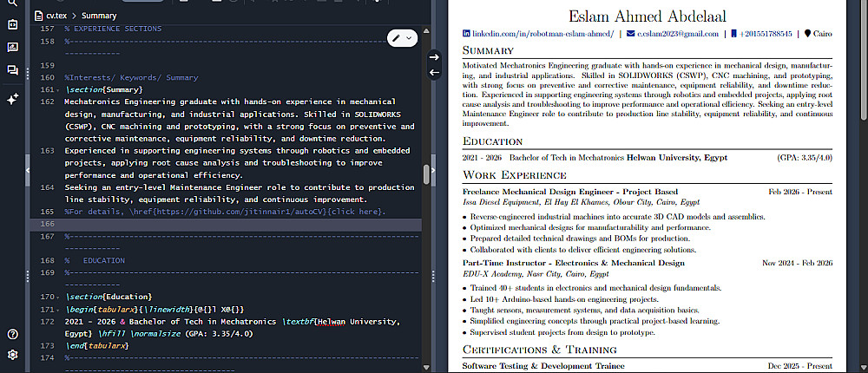Click cv.tex in the breadcrumb
This screenshot has height=373, width=868.
click(56, 16)
